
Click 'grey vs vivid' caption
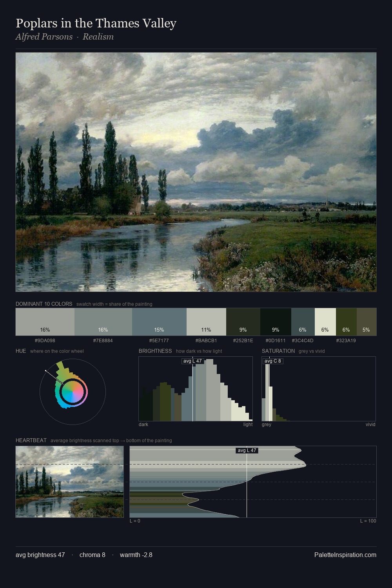(x=312, y=351)
